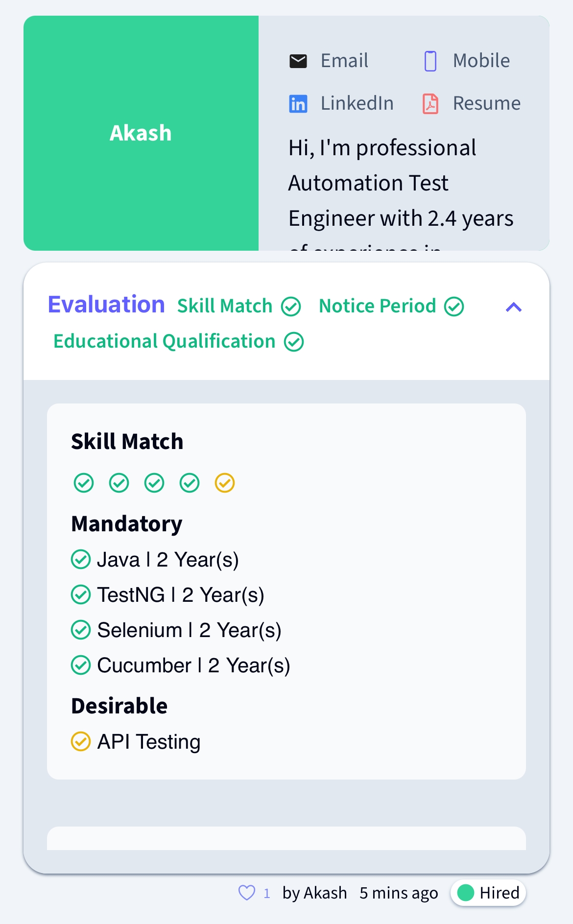This screenshot has height=924, width=573.
Task: Click the Skill Match check badge in Evaluation header
Action: tap(291, 307)
